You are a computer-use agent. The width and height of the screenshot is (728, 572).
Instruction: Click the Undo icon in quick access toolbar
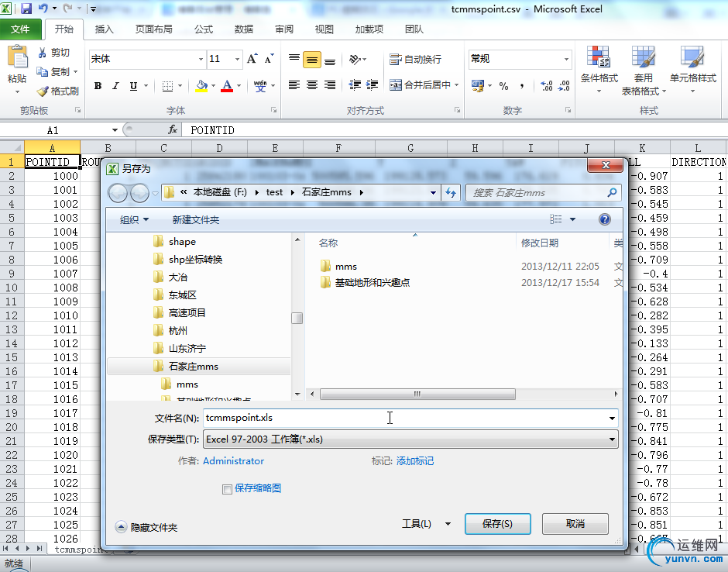point(43,9)
